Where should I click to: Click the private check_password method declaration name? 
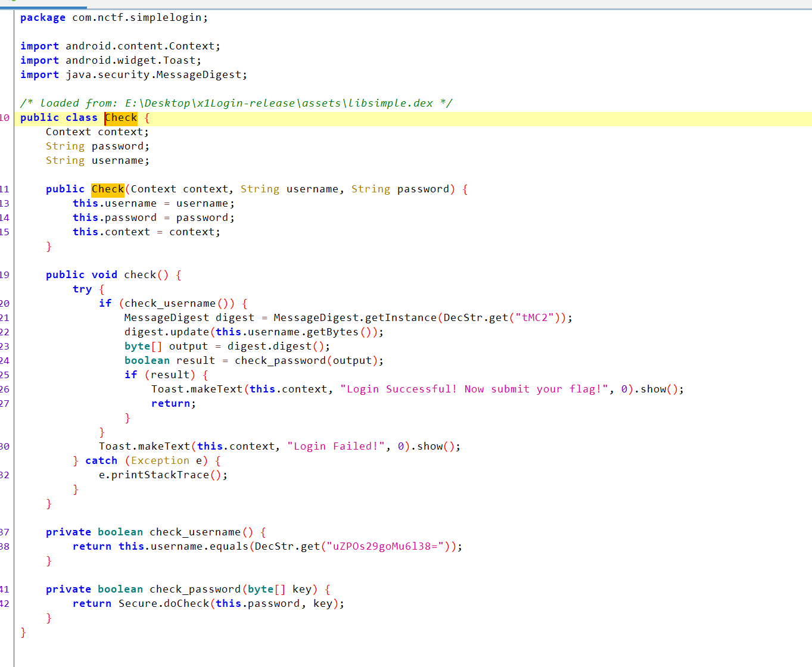tap(195, 590)
